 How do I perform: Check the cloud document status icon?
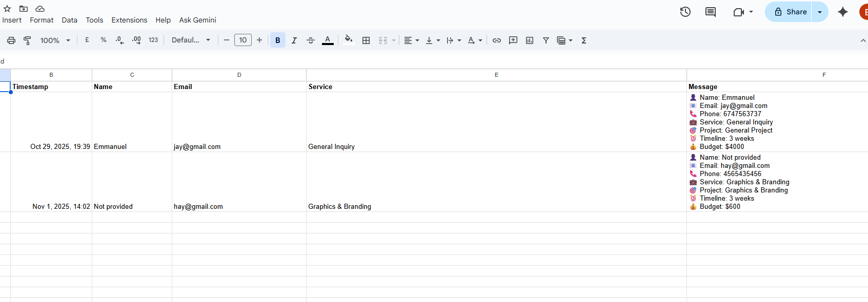click(40, 9)
